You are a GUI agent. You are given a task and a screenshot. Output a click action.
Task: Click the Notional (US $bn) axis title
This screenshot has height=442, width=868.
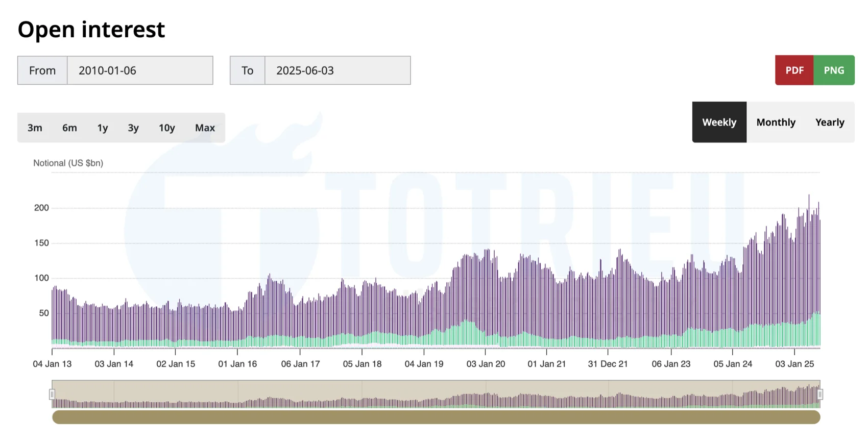(68, 163)
